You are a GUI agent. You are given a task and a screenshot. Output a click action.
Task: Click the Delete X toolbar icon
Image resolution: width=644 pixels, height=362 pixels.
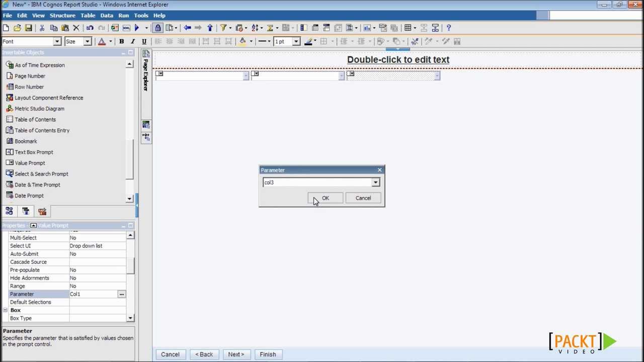[76, 28]
